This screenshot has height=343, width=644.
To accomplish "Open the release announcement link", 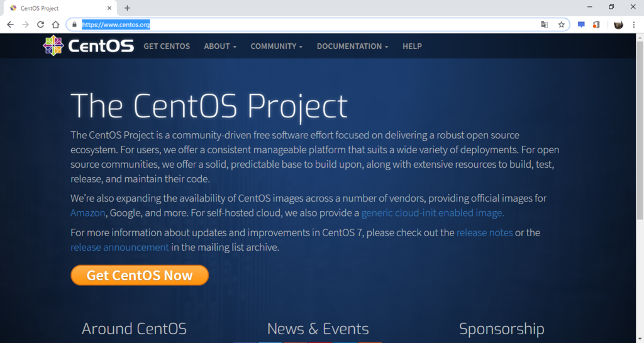I will click(x=119, y=248).
